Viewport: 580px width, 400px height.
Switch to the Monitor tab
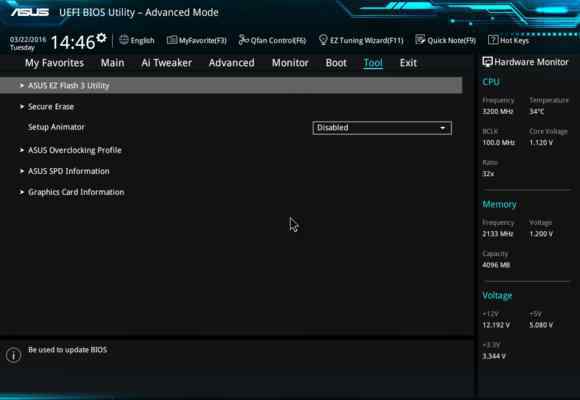[290, 63]
